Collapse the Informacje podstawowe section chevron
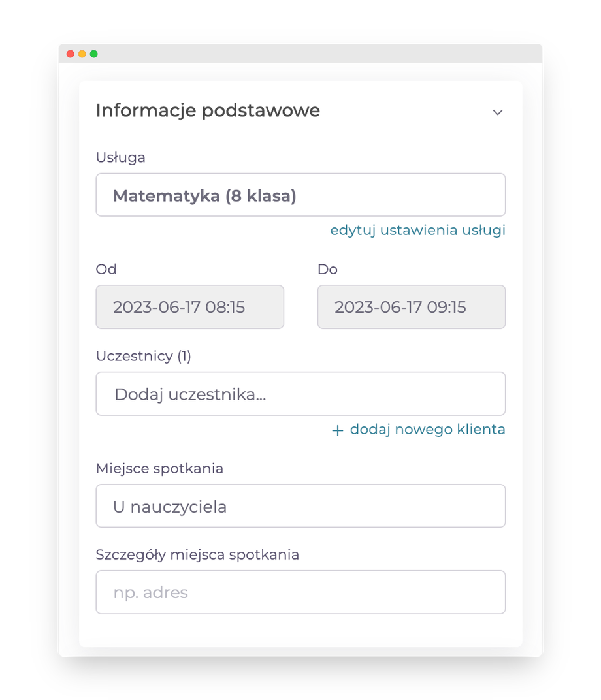The width and height of the screenshot is (601, 700). 498,112
